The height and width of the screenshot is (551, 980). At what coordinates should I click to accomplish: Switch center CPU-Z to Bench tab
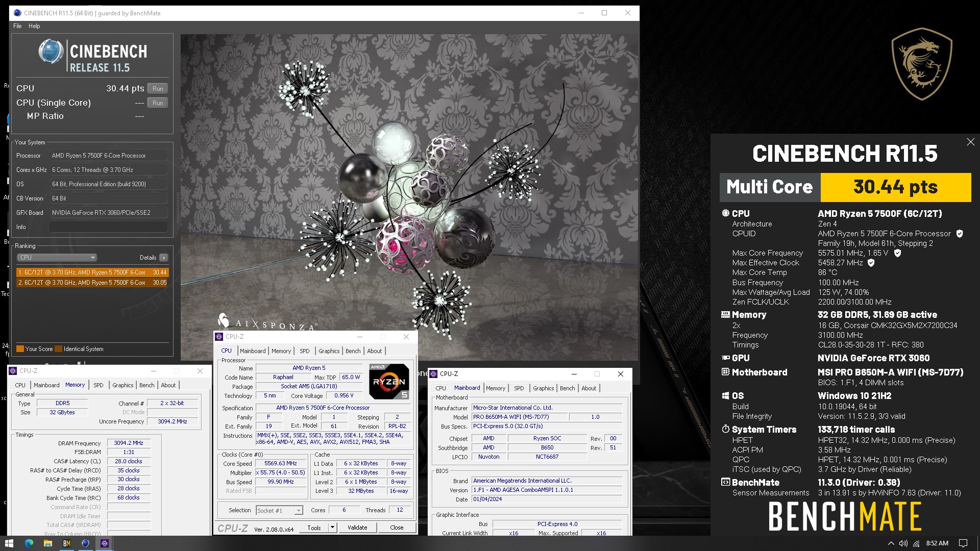(353, 351)
